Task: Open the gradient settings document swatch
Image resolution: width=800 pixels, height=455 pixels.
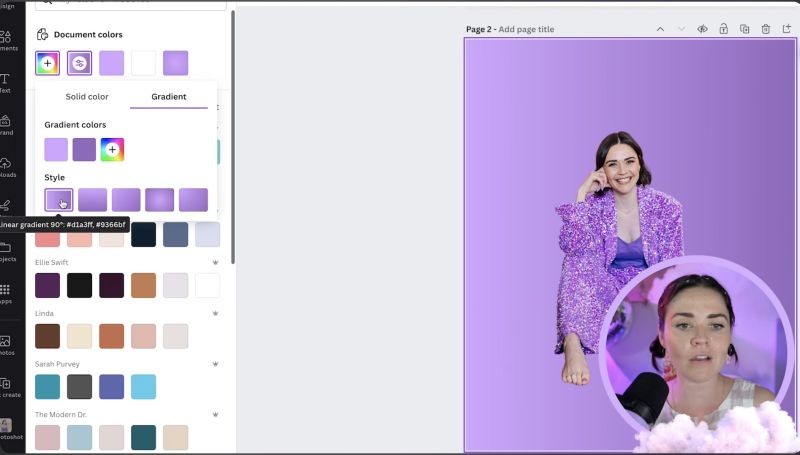Action: click(79, 63)
